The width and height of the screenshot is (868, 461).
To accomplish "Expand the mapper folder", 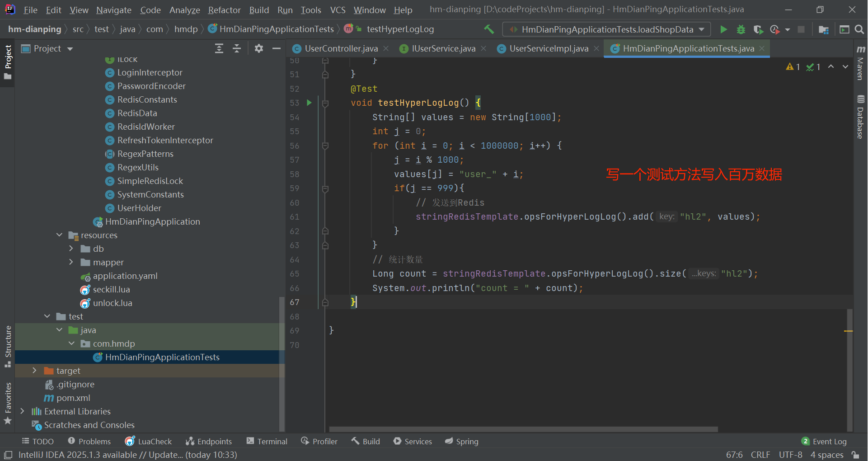I will (x=71, y=262).
